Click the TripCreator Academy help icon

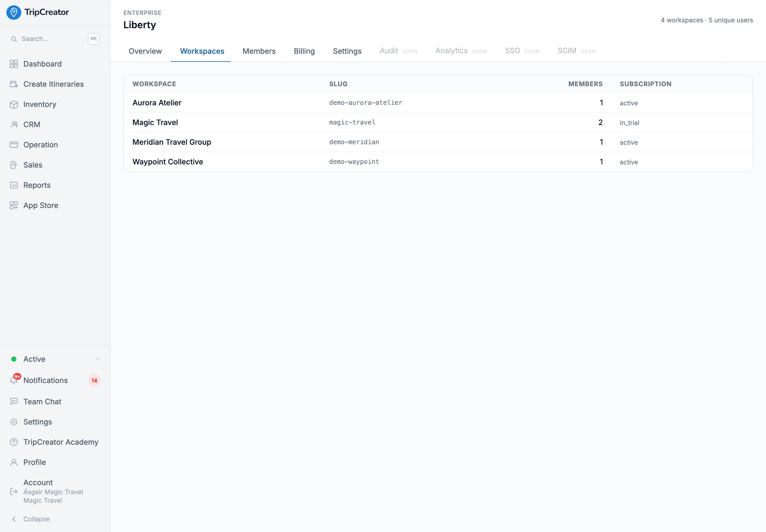14,442
